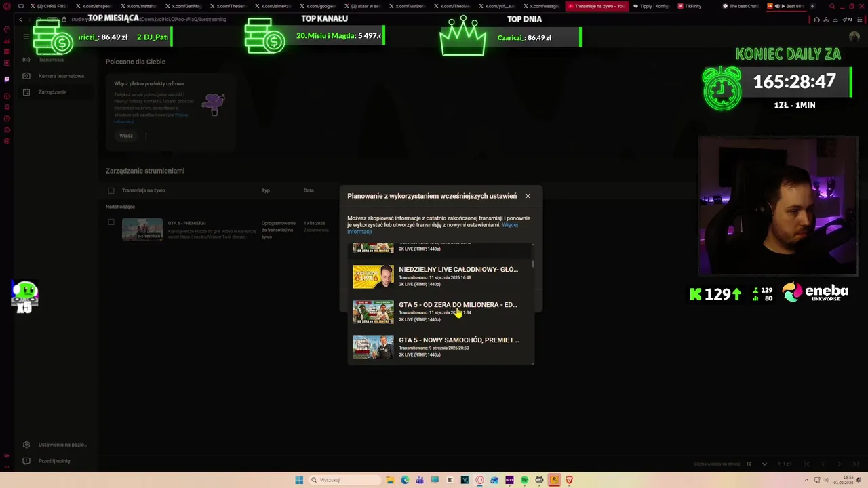
Task: Open the rows-per-page dropdown
Action: (757, 464)
